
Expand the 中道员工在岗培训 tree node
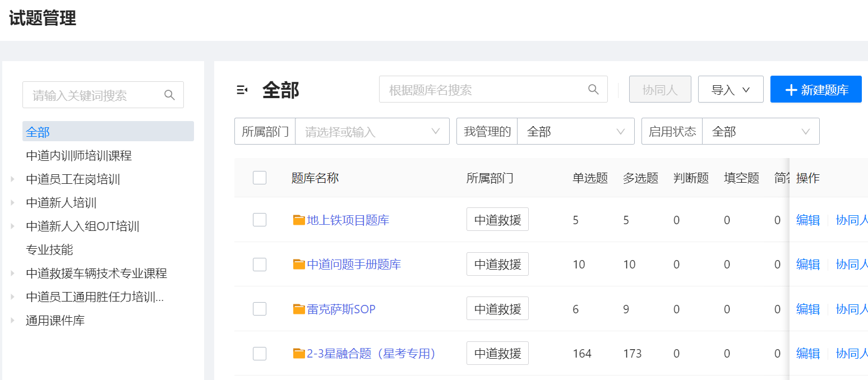click(x=12, y=179)
